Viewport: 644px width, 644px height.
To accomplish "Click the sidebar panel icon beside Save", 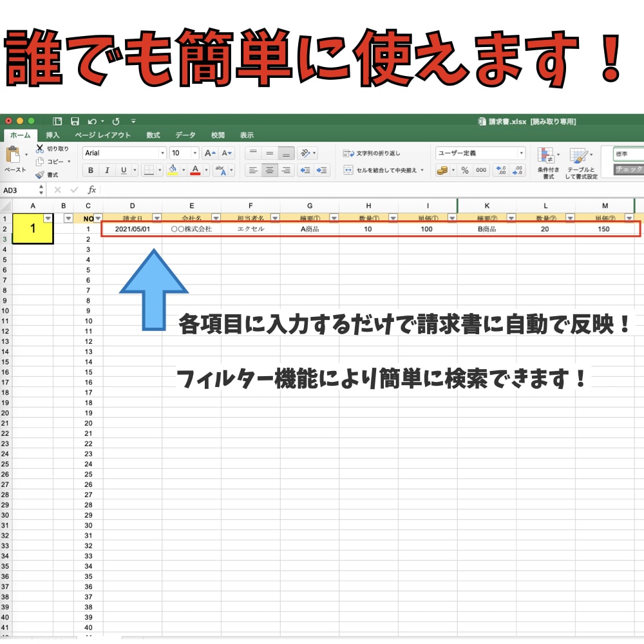I will [57, 121].
